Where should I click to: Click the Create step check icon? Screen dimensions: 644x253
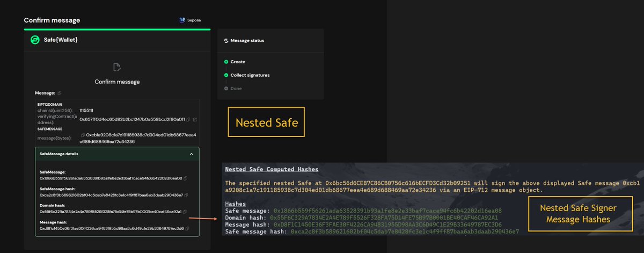pos(226,62)
